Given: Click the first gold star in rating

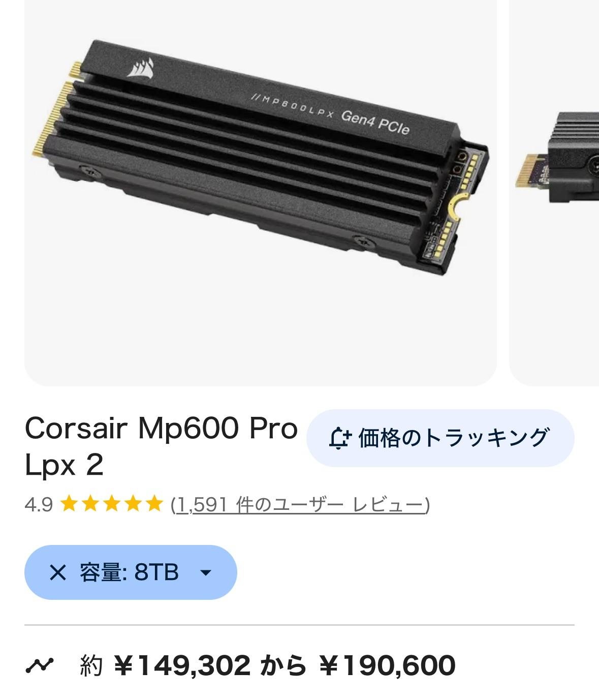Looking at the screenshot, I should (69, 504).
